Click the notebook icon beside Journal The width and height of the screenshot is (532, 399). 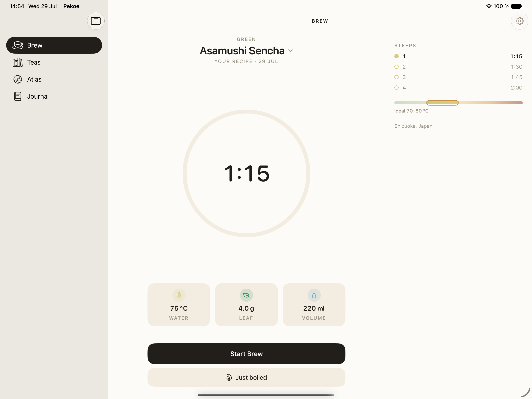(x=18, y=96)
